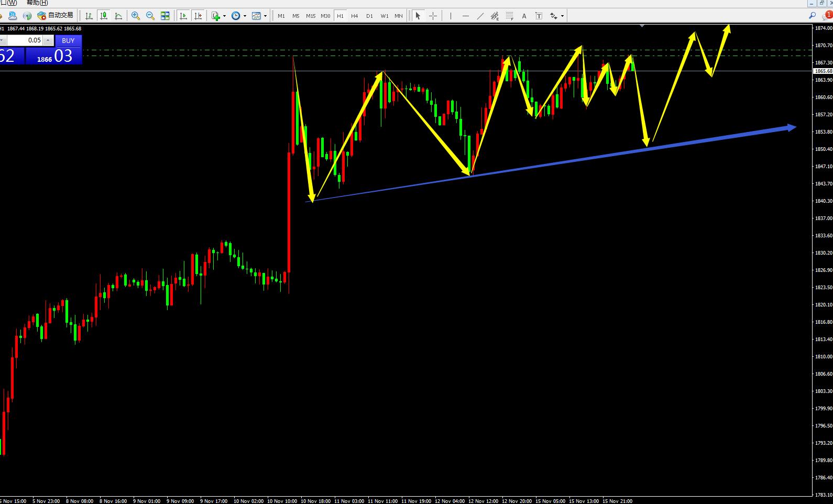The width and height of the screenshot is (833, 504).
Task: Click the tile windows icon
Action: (x=165, y=16)
